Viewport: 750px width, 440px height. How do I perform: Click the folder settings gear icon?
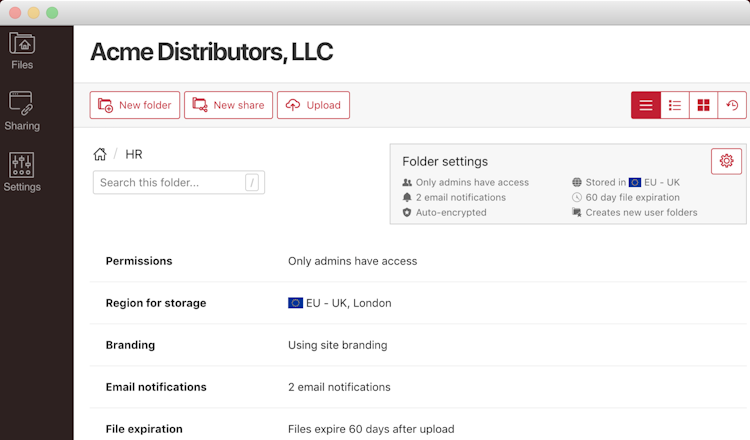click(x=726, y=161)
